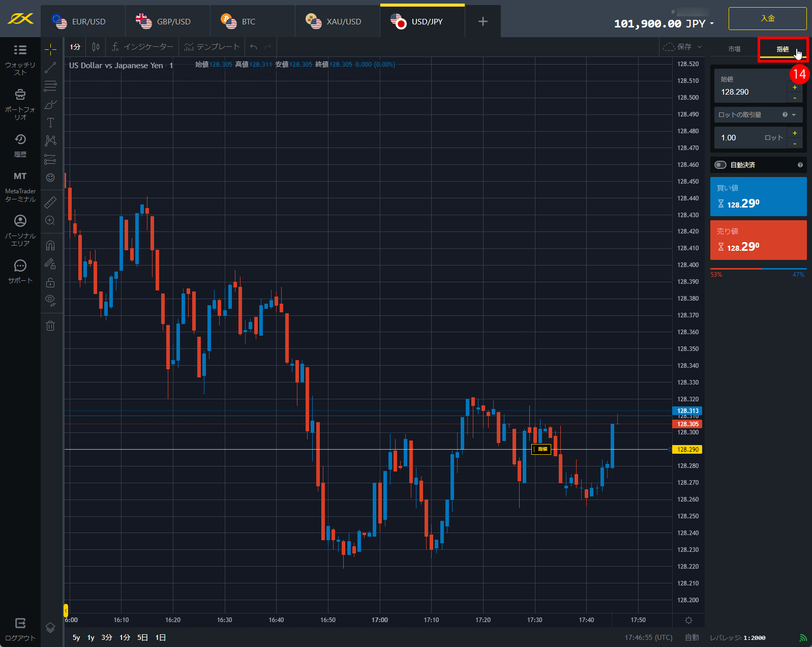Toggle lock all drawing tools

(x=50, y=282)
